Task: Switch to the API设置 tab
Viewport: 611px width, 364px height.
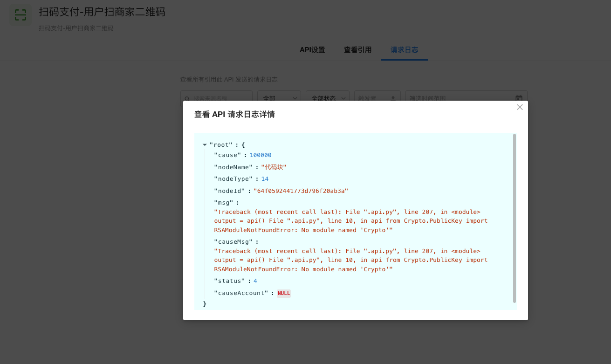Action: [x=312, y=50]
